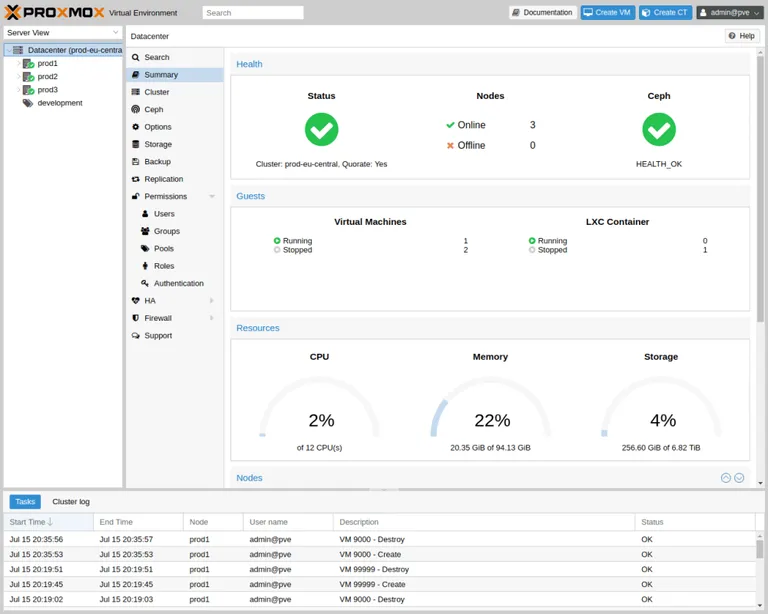Click the green Status checkmark
The width and height of the screenshot is (768, 614).
(x=321, y=129)
